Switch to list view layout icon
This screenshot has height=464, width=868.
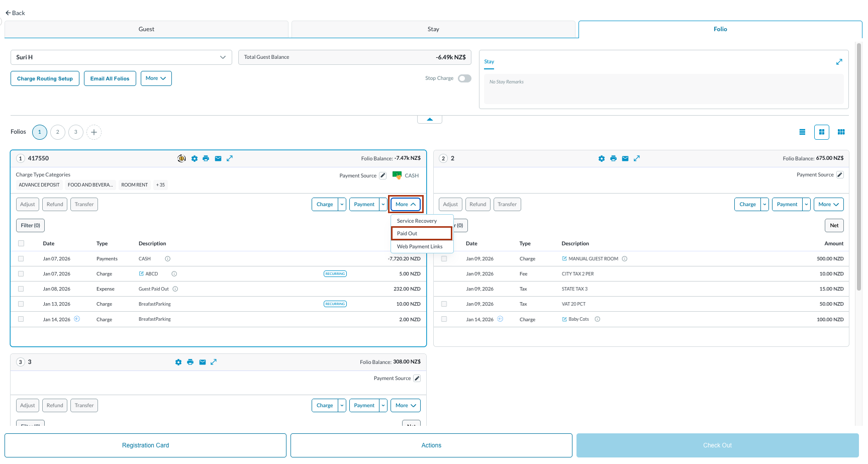click(x=802, y=132)
